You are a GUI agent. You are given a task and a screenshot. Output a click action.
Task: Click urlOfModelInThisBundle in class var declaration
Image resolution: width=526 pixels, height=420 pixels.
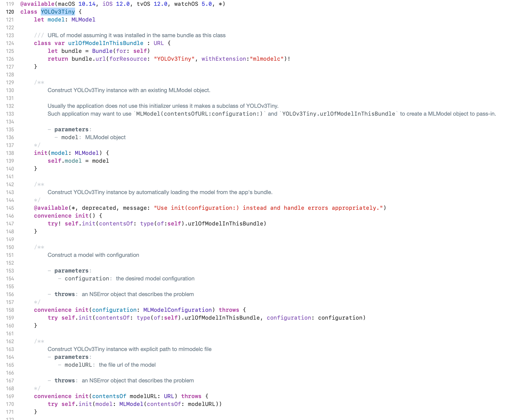click(106, 43)
